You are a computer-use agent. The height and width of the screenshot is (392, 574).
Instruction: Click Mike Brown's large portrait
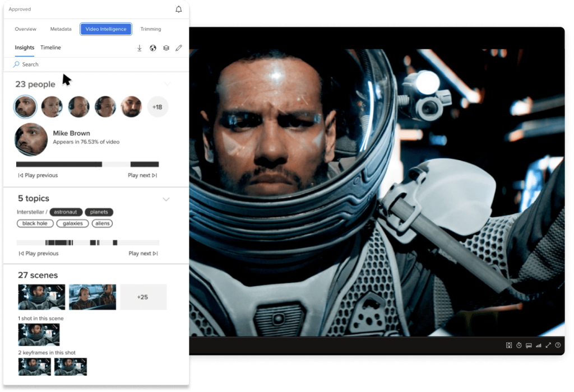pos(31,139)
